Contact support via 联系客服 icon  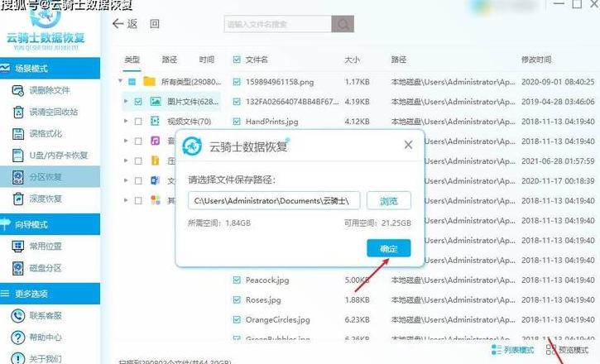coord(18,316)
